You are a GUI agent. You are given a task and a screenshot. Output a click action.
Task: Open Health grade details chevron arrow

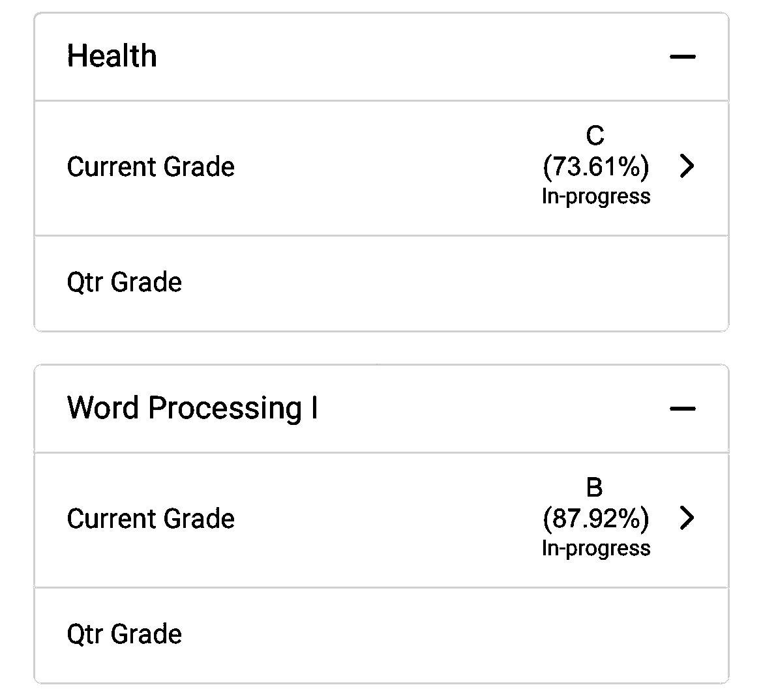(686, 167)
